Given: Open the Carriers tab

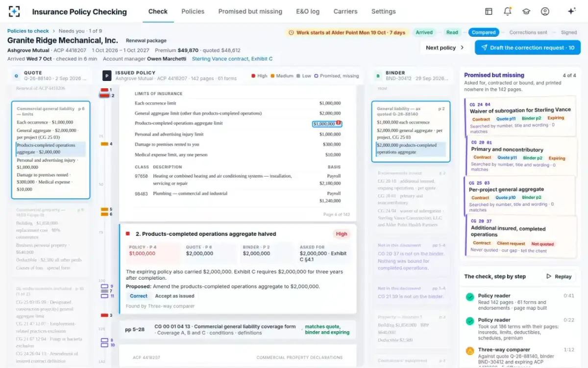Looking at the screenshot, I should 345,11.
